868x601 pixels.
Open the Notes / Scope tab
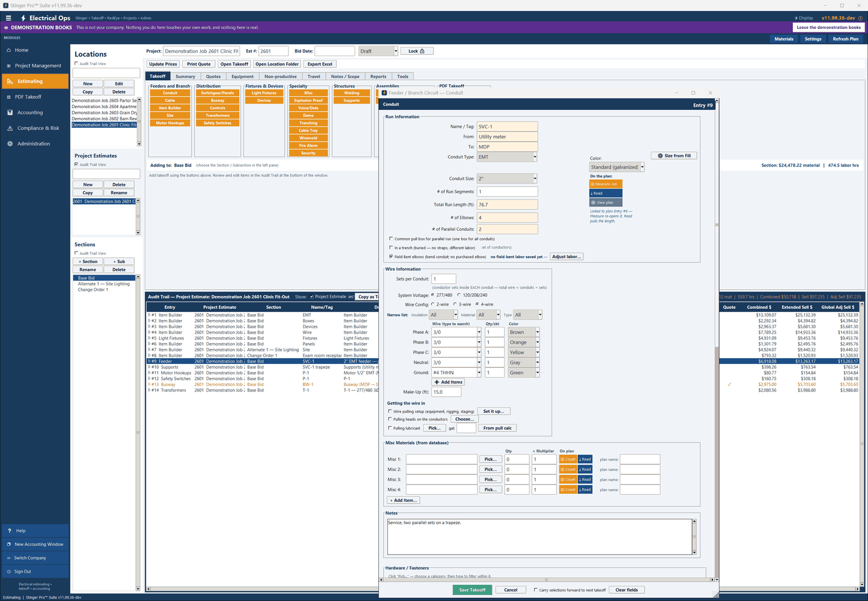coord(345,76)
